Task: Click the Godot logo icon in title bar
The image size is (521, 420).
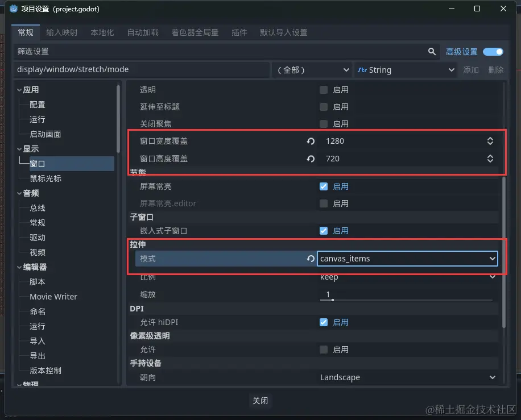Action: [x=14, y=9]
